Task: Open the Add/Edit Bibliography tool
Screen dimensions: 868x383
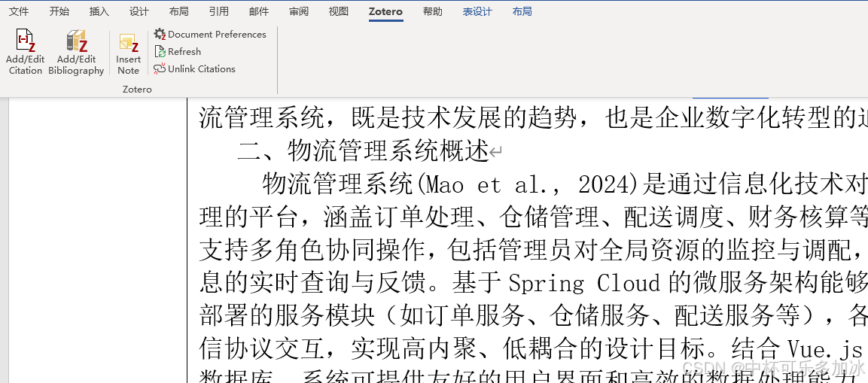Action: point(76,52)
